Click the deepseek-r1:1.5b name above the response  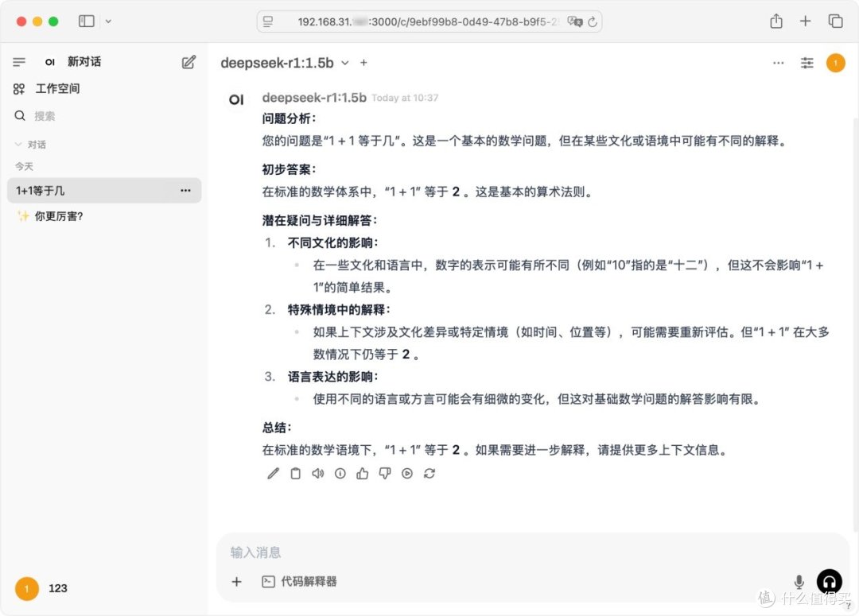[x=314, y=98]
